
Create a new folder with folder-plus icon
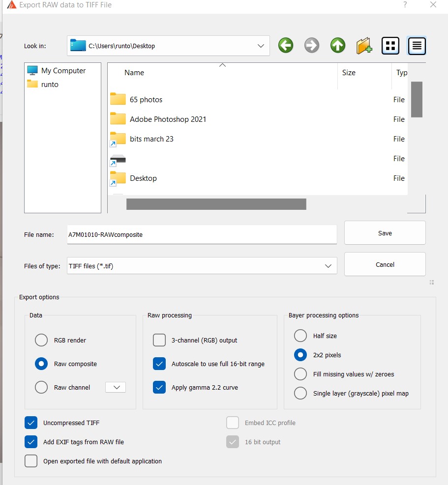pos(364,46)
